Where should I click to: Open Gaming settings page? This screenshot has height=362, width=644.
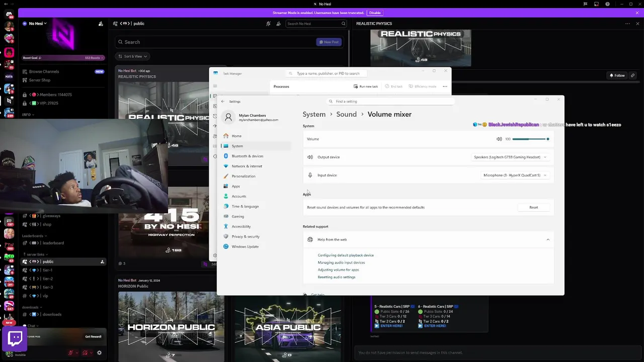coord(257,216)
